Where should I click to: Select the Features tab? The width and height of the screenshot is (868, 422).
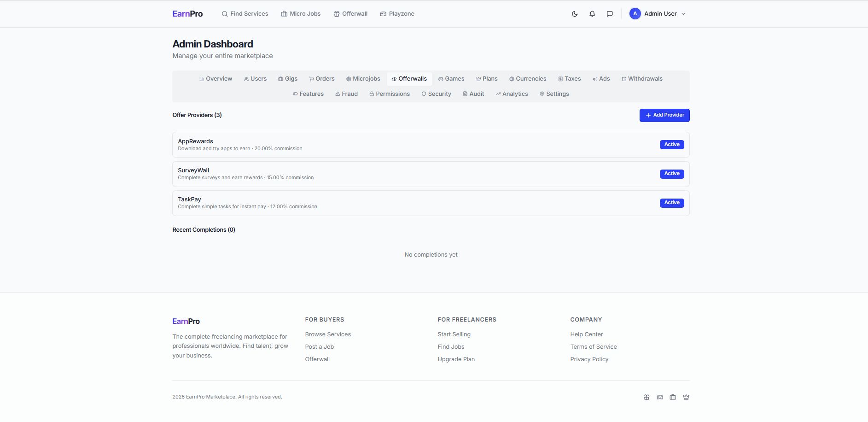click(x=308, y=94)
